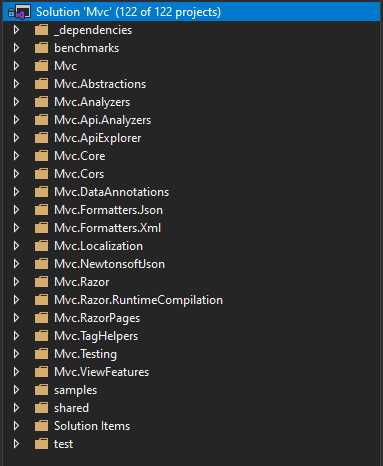
Task: Select the 'Mvc.Core' label
Action: [x=80, y=156]
